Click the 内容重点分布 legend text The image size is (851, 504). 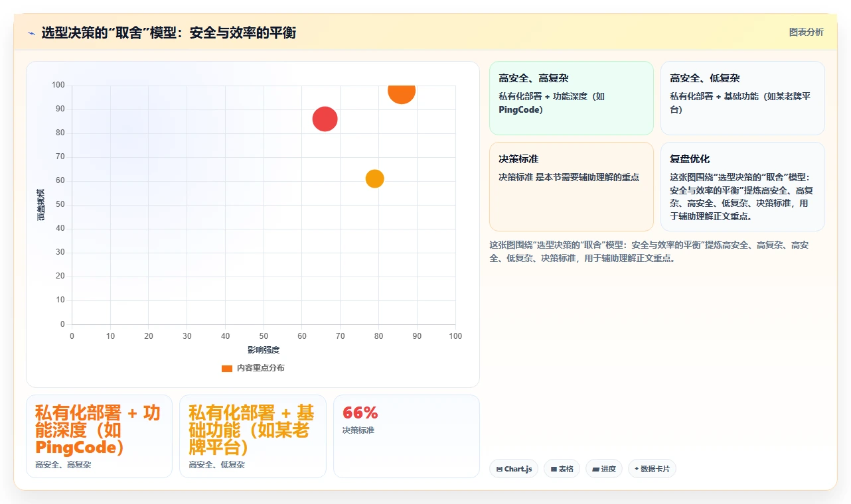point(260,368)
